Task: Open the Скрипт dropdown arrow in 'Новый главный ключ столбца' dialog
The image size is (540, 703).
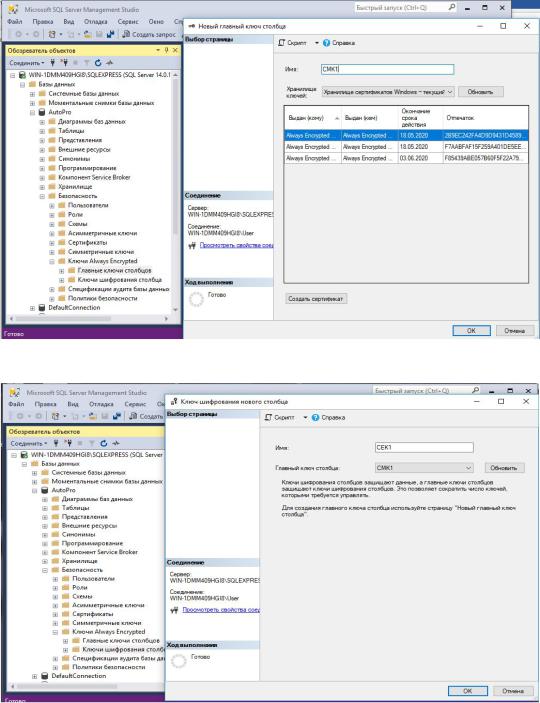Action: pyautogui.click(x=316, y=43)
